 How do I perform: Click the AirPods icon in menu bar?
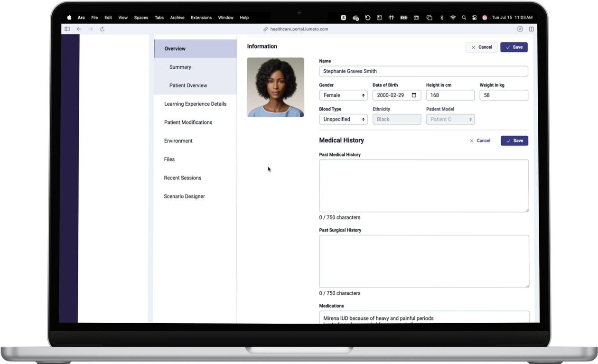[x=392, y=18]
